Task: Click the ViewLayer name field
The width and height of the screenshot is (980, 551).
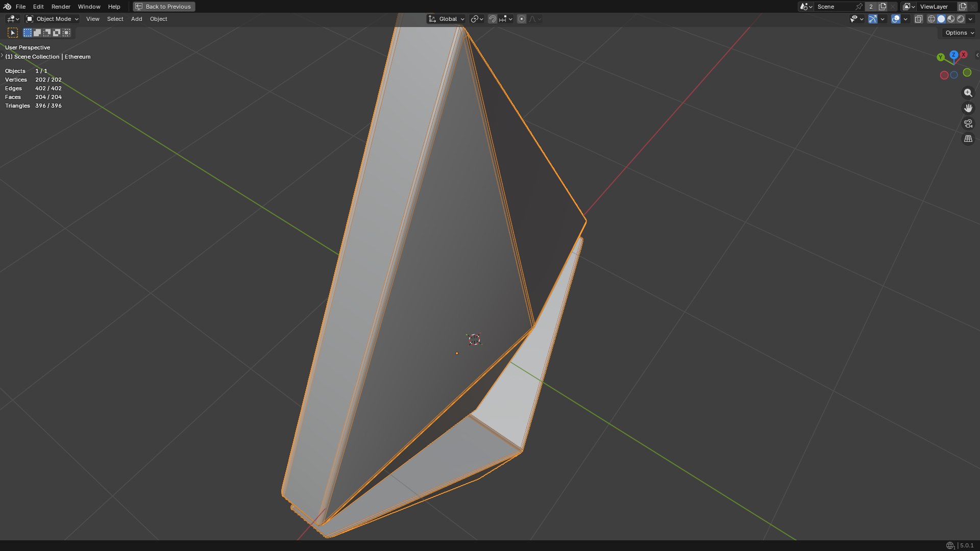Action: pos(937,7)
